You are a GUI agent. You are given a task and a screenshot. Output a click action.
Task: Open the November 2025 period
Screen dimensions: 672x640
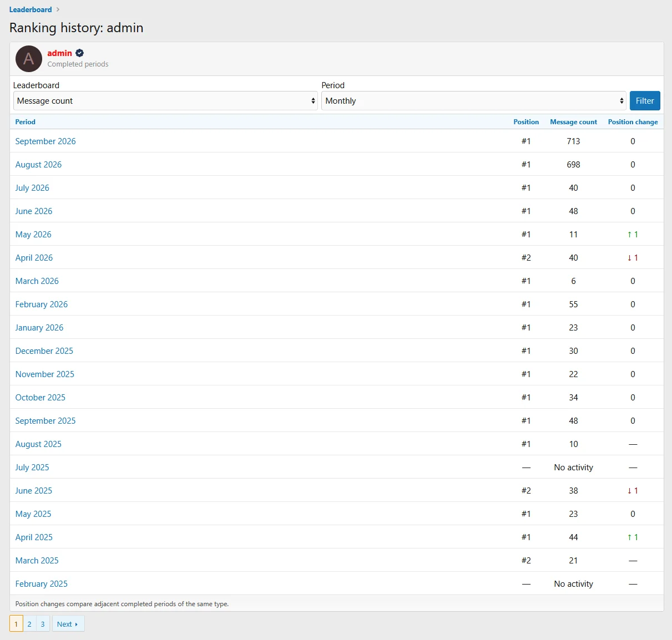45,374
